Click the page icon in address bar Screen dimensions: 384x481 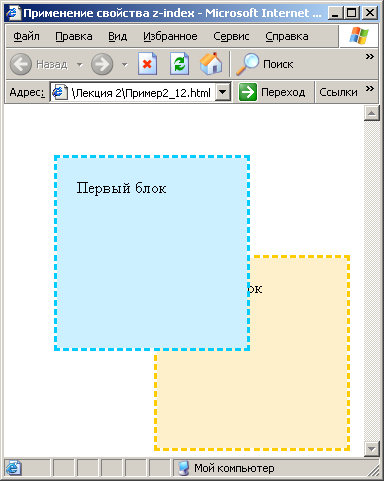pyautogui.click(x=60, y=92)
